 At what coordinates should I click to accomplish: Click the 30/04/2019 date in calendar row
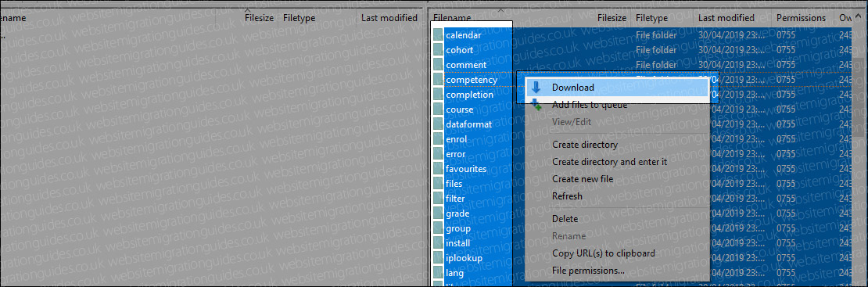[732, 35]
